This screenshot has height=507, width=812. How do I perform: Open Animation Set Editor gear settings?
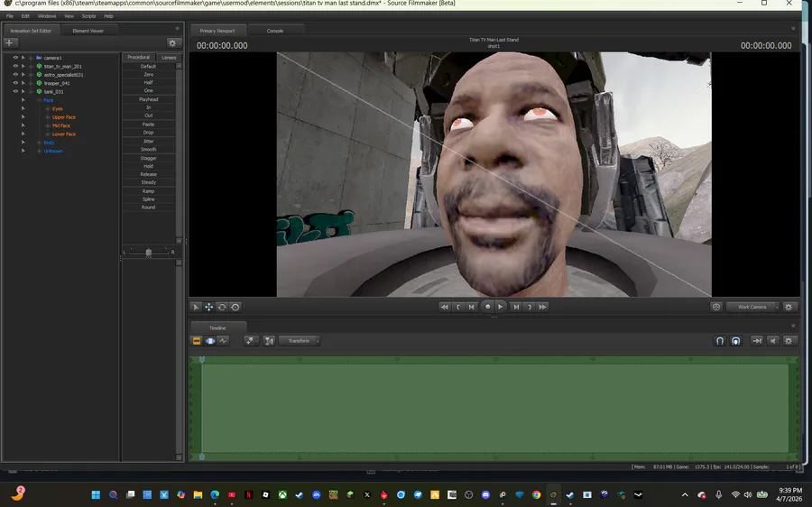pos(172,43)
